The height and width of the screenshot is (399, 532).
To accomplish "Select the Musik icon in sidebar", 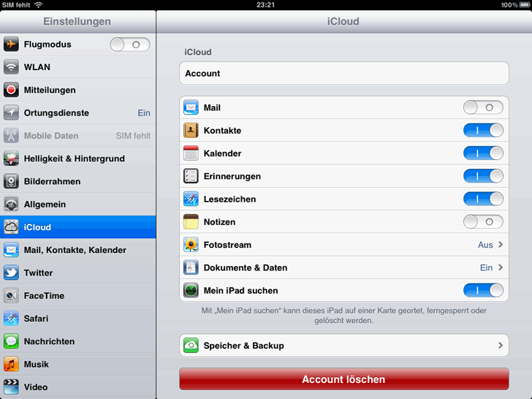I will click(x=11, y=364).
